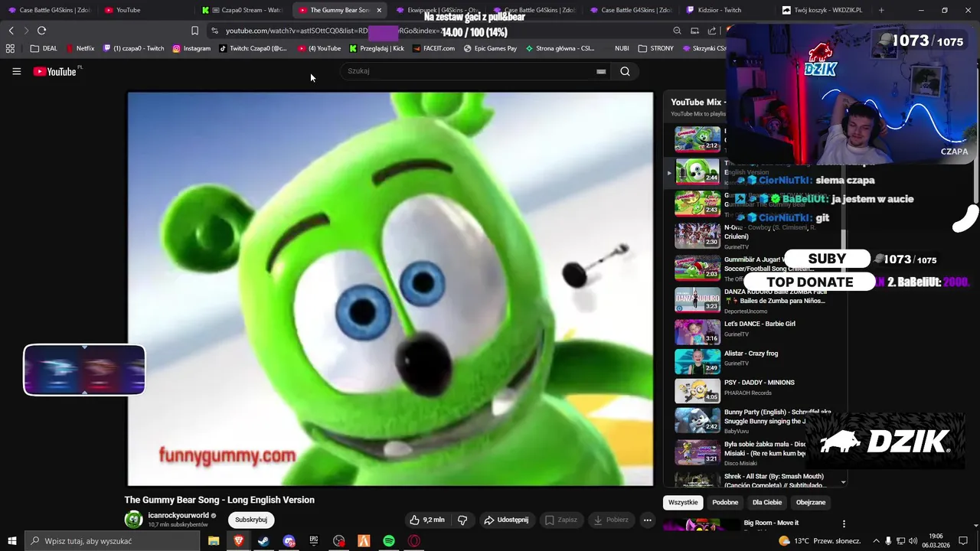Switch to the Czapa0 Stream Kick tab

(x=243, y=10)
